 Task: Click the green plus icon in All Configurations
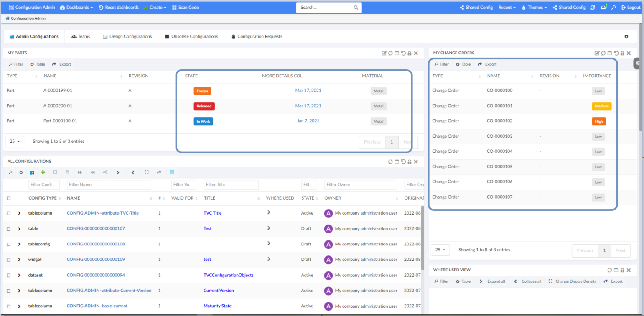tap(43, 172)
